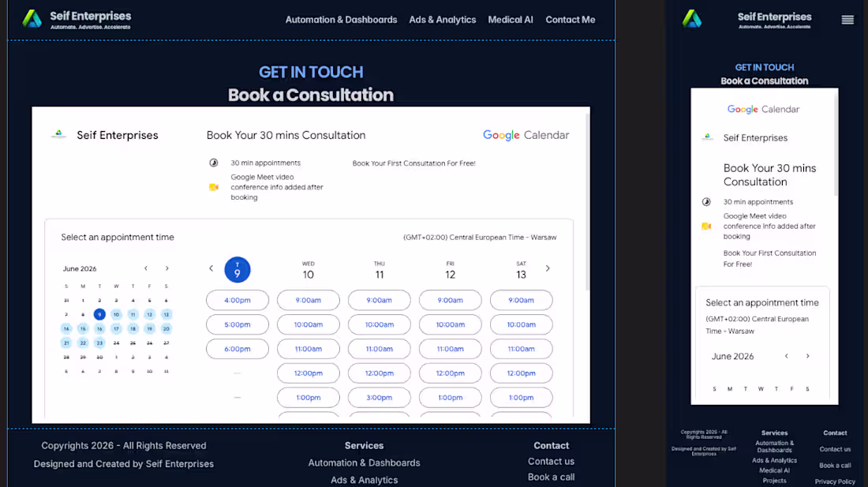
Task: Select the 5:00pm slot on Tuesday 9
Action: tap(238, 324)
